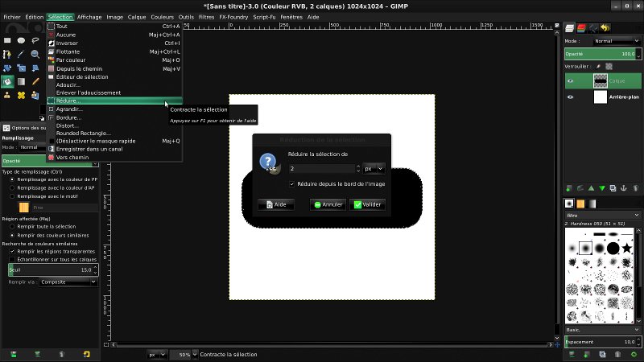Image resolution: width=644 pixels, height=362 pixels.
Task: Select the Clone stamp tool
Action: [7, 95]
